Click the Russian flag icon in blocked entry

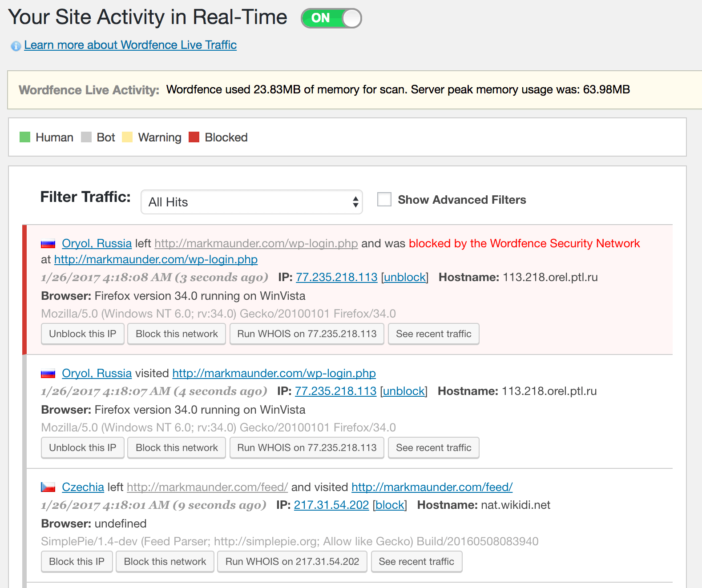(48, 244)
